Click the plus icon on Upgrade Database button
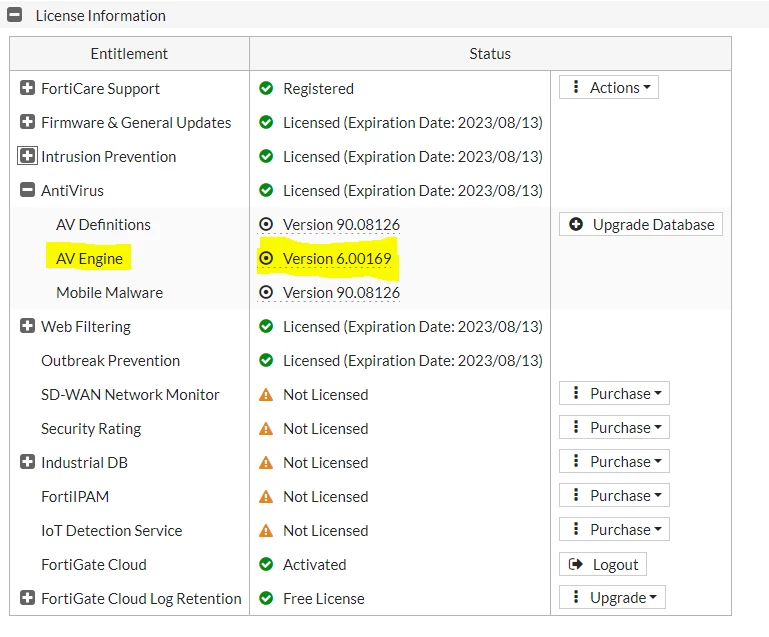 tap(576, 224)
